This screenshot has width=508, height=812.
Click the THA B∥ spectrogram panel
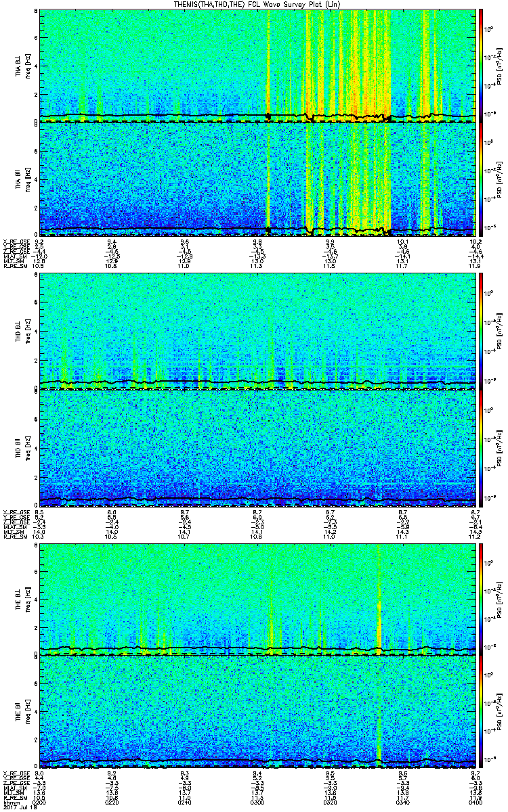click(257, 179)
